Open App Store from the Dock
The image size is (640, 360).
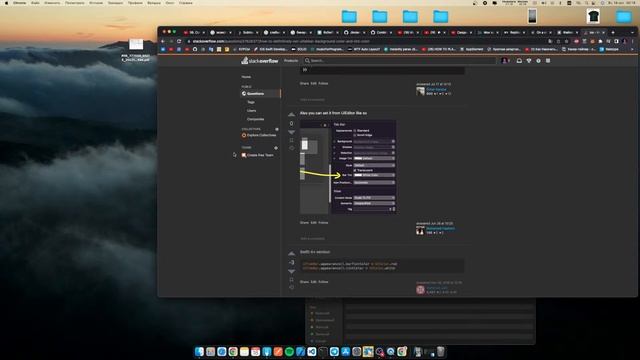(x=345, y=351)
